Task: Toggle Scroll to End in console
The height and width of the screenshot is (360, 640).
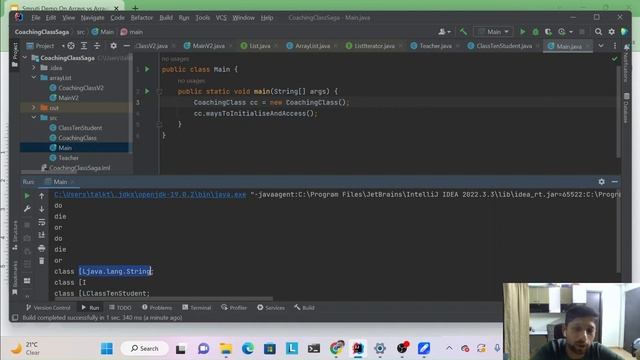Action: click(x=42, y=235)
